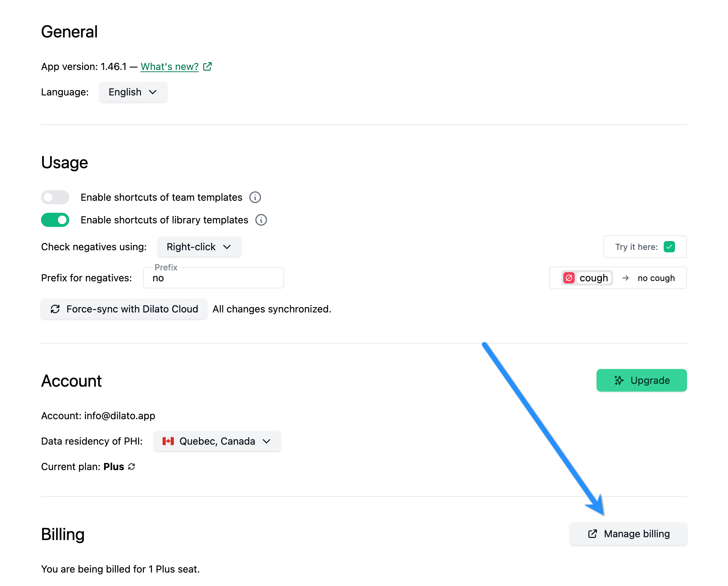The height and width of the screenshot is (586, 728).
Task: Click the refresh icon beside Current plan Plus
Action: 131,467
